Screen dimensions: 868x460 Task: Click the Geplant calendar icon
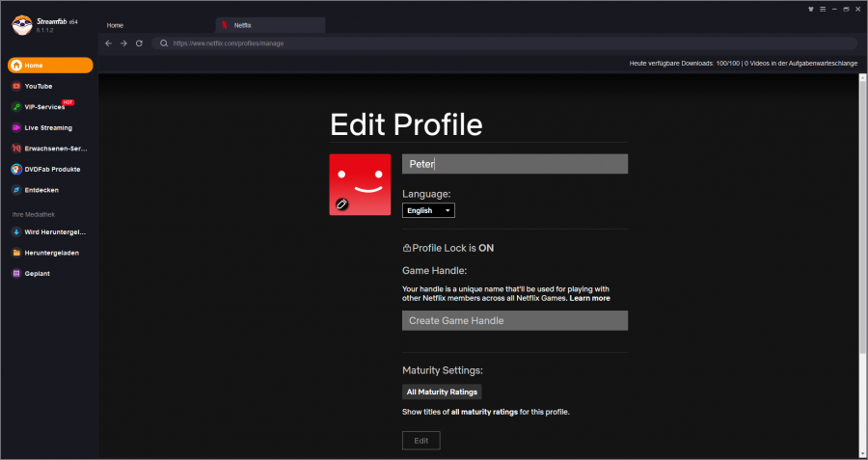point(16,274)
